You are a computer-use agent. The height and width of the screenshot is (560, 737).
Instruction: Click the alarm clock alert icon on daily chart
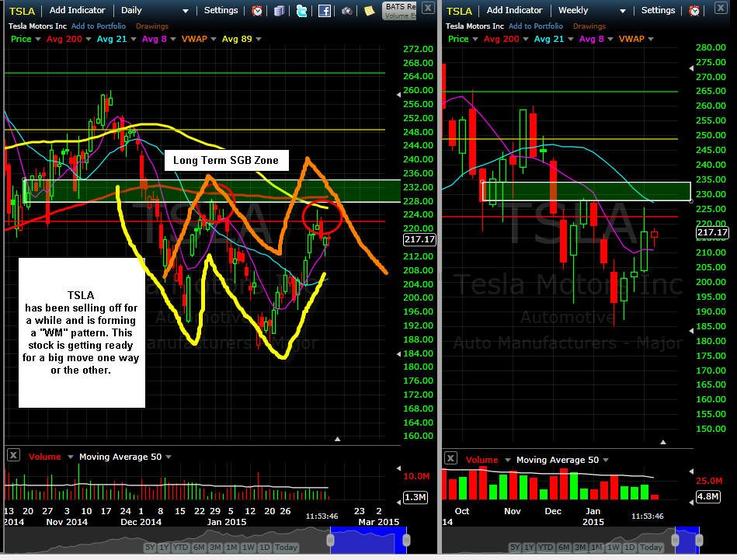point(257,10)
